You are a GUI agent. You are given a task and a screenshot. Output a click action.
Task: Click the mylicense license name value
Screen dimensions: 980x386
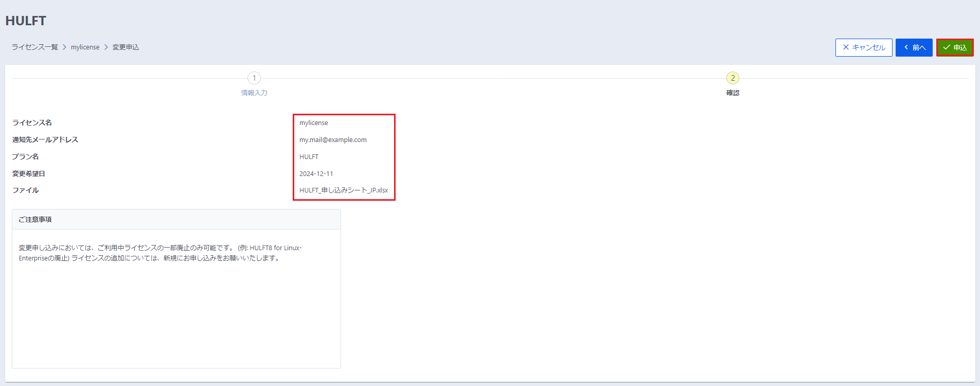pyautogui.click(x=314, y=123)
